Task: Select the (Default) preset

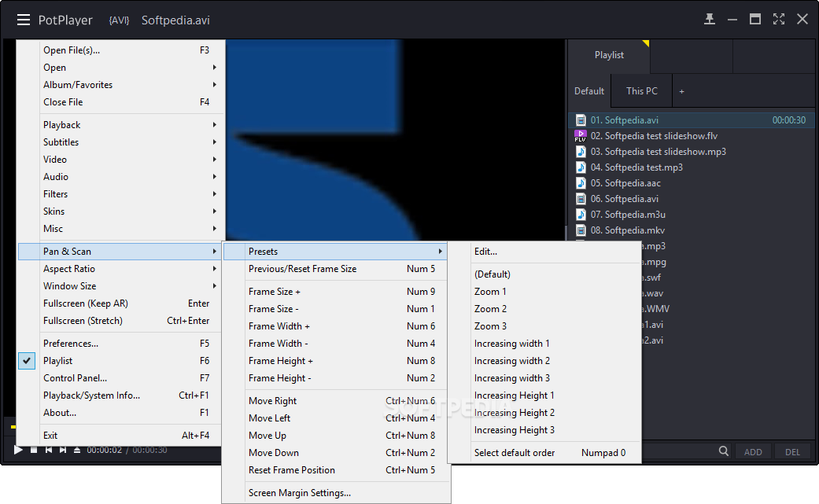Action: pos(544,274)
